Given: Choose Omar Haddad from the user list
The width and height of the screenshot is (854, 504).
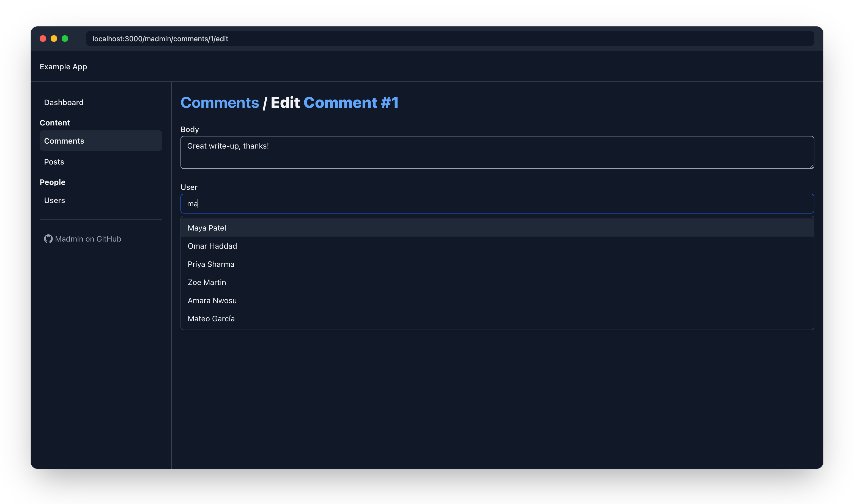Looking at the screenshot, I should pyautogui.click(x=497, y=246).
